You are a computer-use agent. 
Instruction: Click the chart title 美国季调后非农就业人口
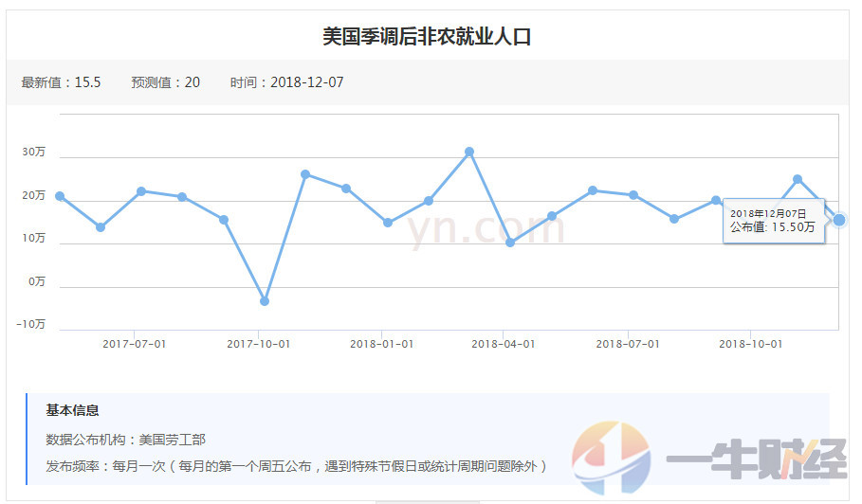(427, 37)
